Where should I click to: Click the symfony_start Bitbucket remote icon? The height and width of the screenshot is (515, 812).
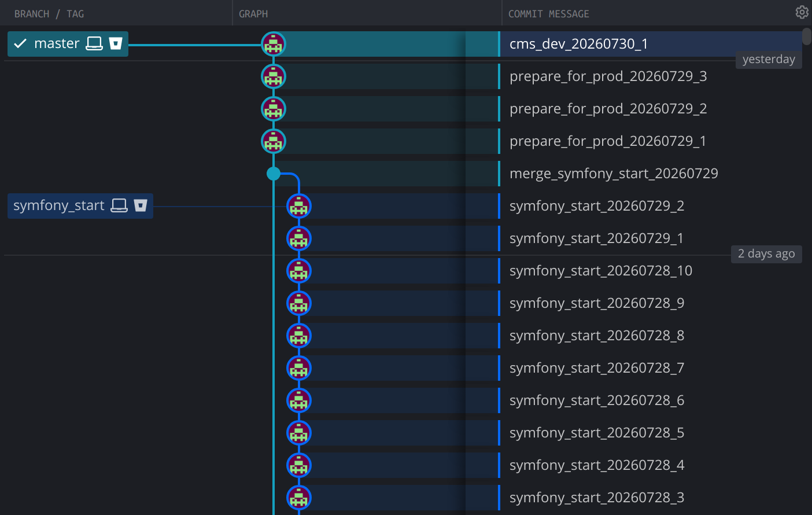pos(141,205)
